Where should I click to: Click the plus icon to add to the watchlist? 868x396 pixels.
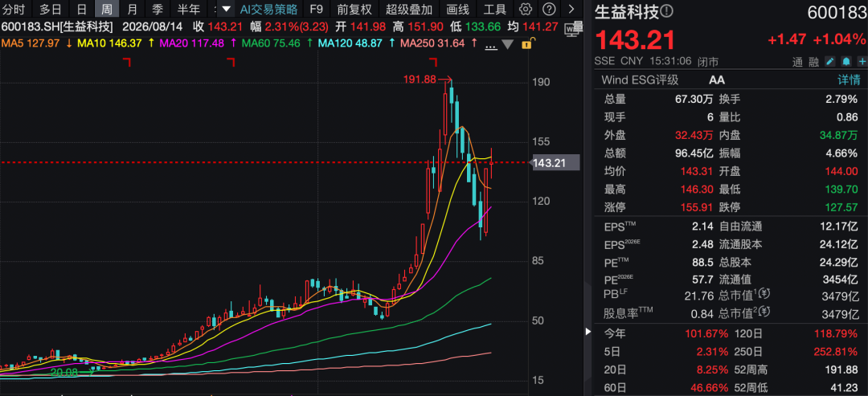click(x=862, y=61)
